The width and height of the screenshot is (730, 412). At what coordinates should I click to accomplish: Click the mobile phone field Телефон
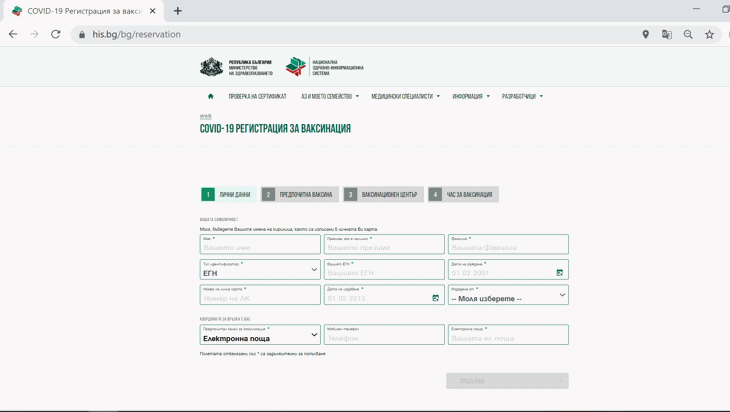click(384, 335)
